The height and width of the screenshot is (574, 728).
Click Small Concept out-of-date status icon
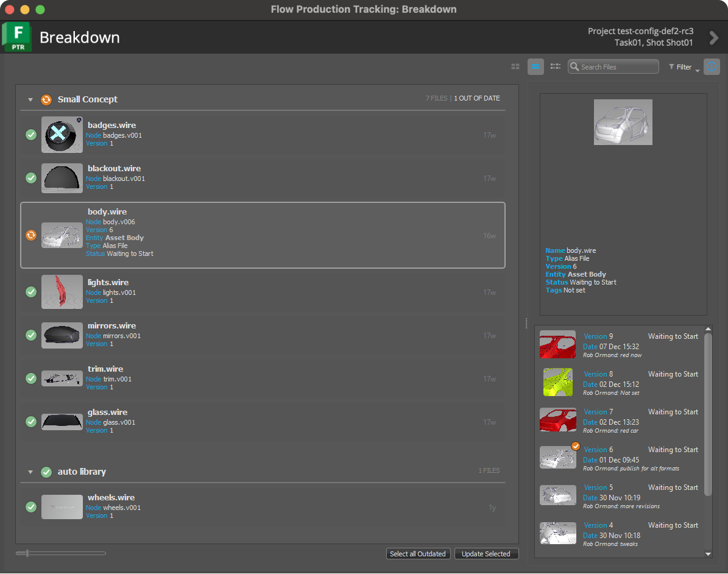46,99
